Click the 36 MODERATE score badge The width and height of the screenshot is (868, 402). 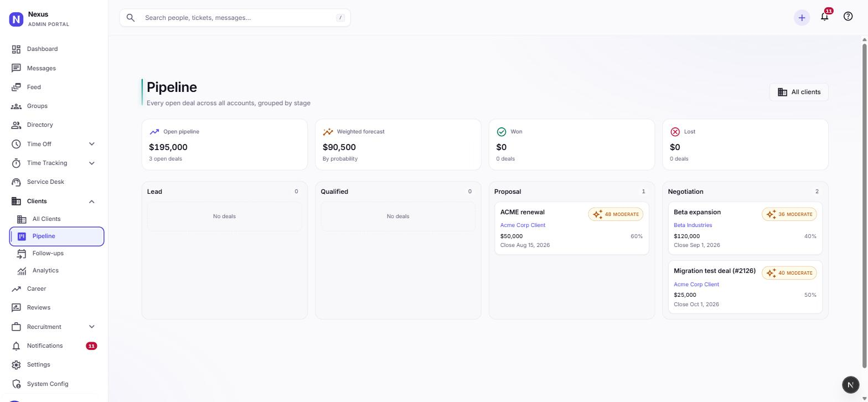[789, 214]
